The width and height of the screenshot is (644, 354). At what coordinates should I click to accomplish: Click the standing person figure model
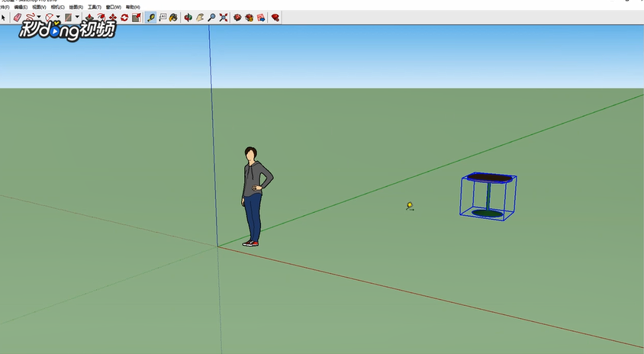(x=255, y=196)
